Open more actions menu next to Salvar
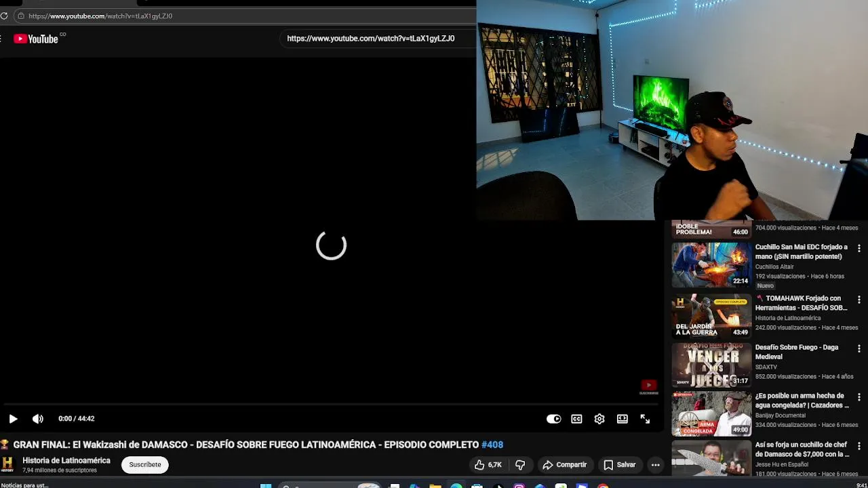 (x=655, y=465)
